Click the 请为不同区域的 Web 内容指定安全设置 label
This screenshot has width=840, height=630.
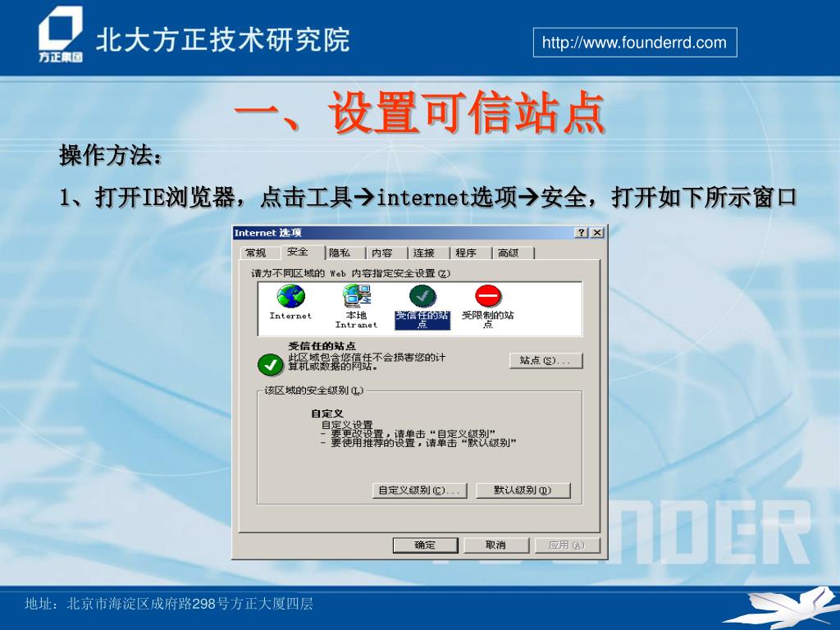pos(351,273)
